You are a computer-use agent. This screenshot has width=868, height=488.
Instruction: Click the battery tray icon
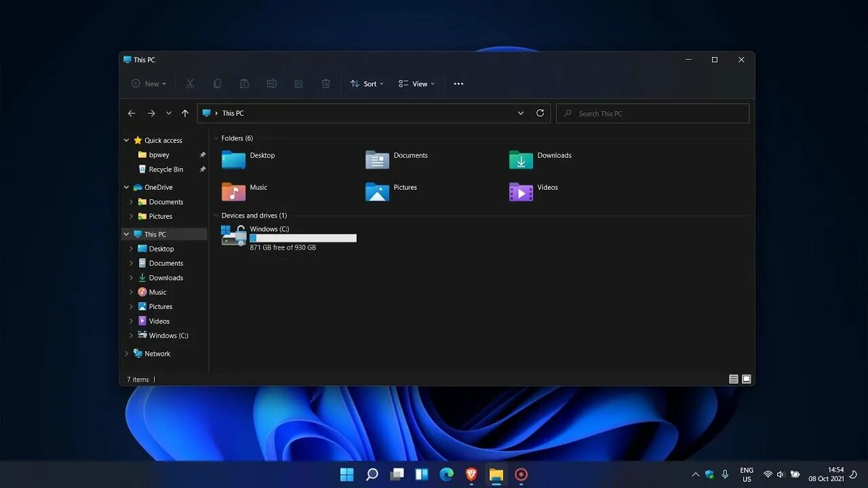pyautogui.click(x=795, y=474)
